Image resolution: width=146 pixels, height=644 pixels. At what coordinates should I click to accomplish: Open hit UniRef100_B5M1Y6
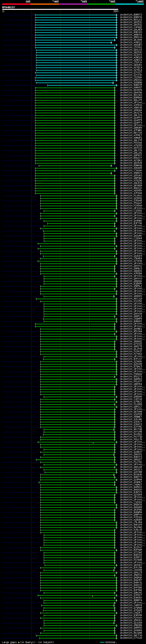point(131,37)
